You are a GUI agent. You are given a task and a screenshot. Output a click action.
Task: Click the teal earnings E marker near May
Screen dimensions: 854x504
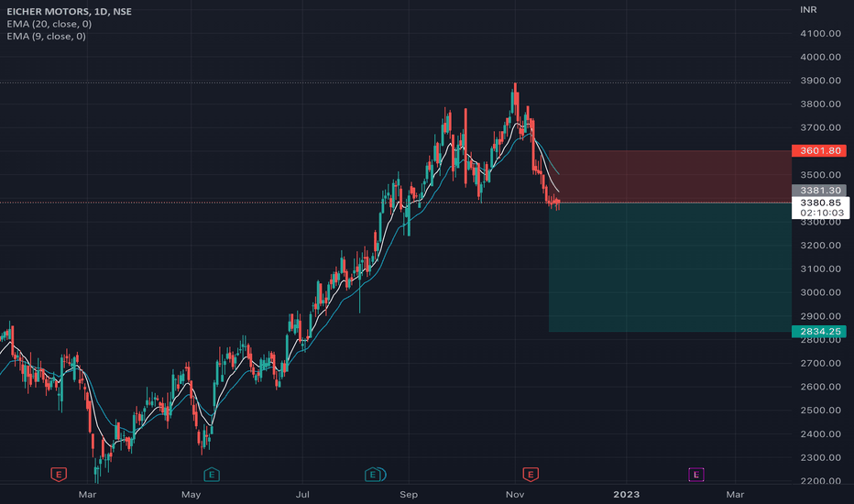tap(212, 475)
